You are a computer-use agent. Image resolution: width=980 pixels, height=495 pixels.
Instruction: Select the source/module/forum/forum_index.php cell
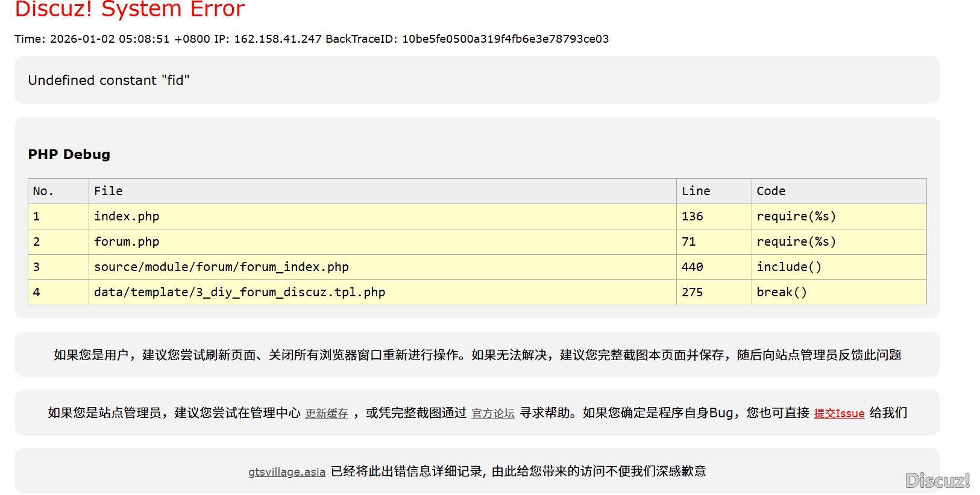coord(221,267)
